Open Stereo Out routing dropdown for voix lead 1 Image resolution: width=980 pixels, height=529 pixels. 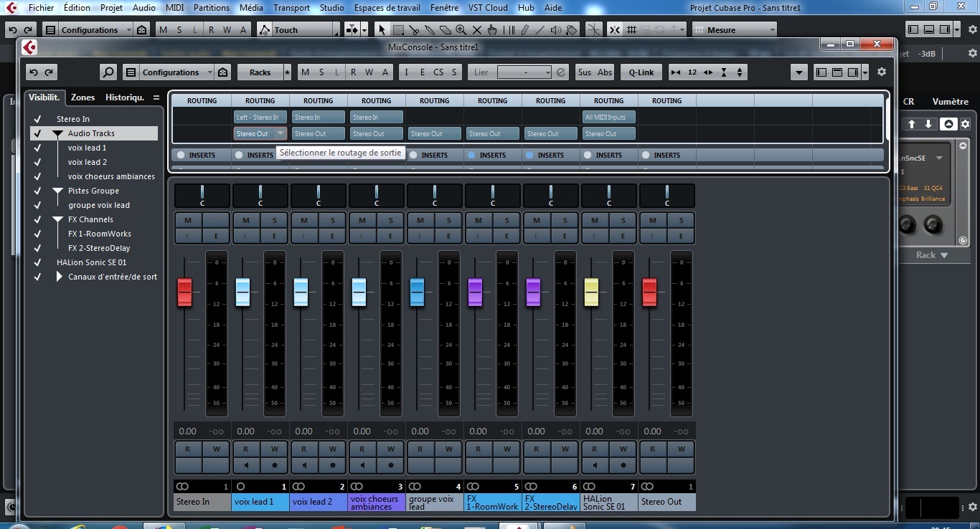(260, 134)
